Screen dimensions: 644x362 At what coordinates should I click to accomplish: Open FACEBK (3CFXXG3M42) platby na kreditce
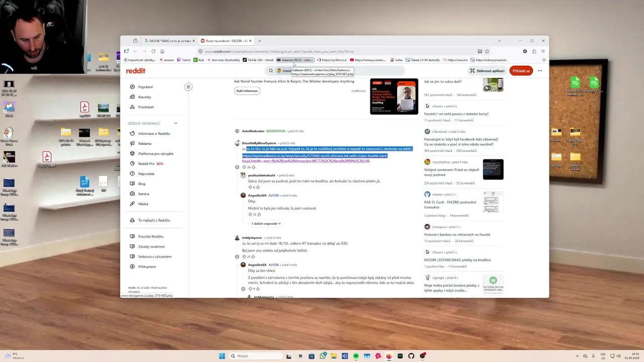pyautogui.click(x=457, y=260)
